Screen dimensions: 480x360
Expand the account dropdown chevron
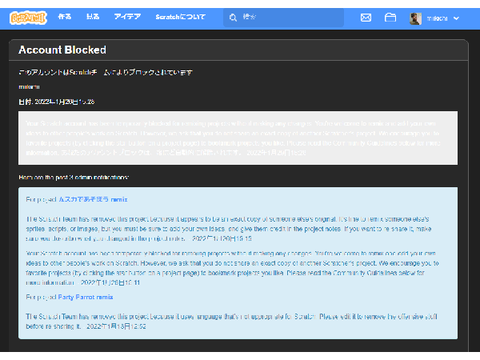(x=456, y=18)
